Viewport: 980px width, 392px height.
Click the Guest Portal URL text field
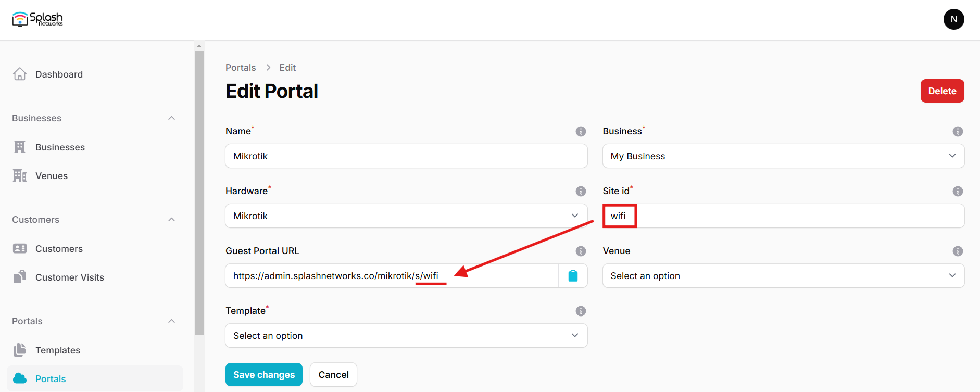[392, 275]
